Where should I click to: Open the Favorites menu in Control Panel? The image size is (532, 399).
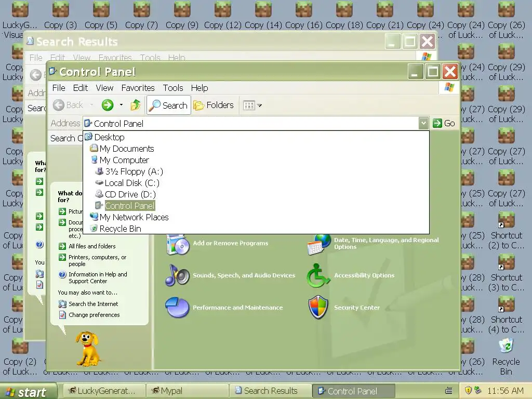pyautogui.click(x=138, y=88)
